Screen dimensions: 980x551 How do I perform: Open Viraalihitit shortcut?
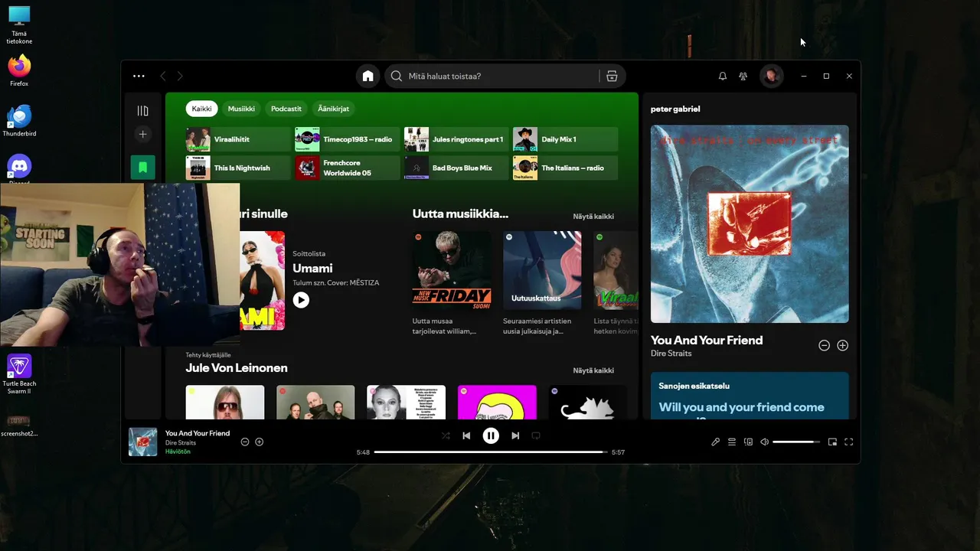[x=238, y=139]
